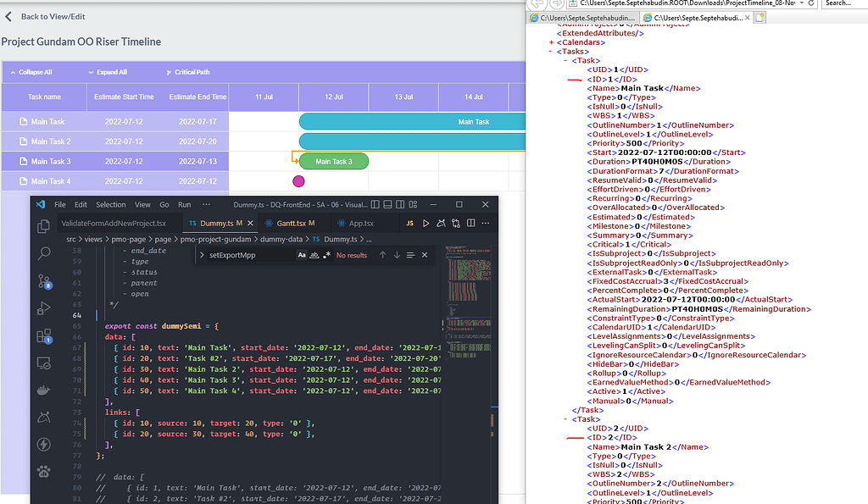This screenshot has width=868, height=504.
Task: Click the Forward arrow in Internet Explorer
Action: pyautogui.click(x=557, y=3)
